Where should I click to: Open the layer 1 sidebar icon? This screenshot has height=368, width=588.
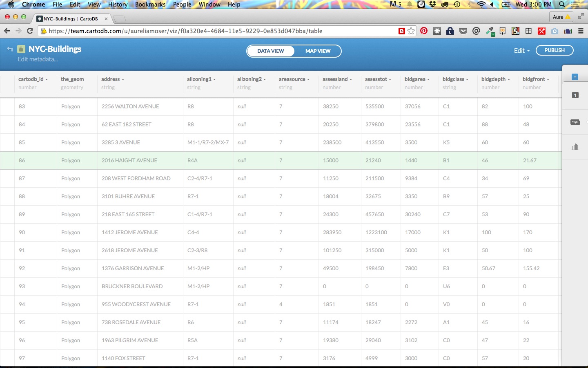point(575,95)
